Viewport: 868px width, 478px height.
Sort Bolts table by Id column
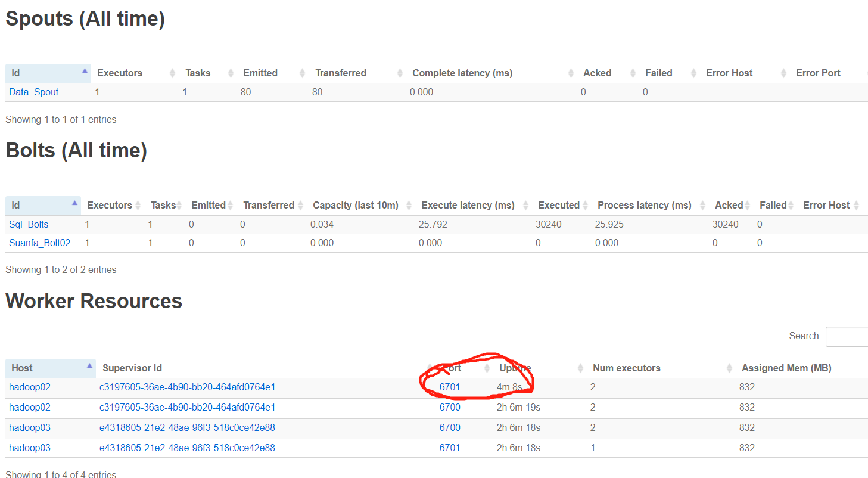point(43,205)
